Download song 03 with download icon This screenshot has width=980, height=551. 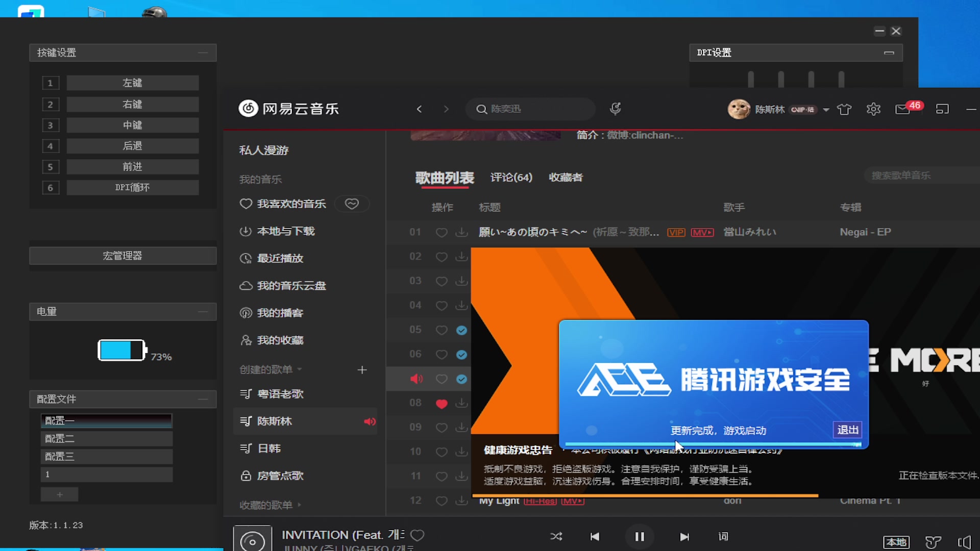[461, 281]
